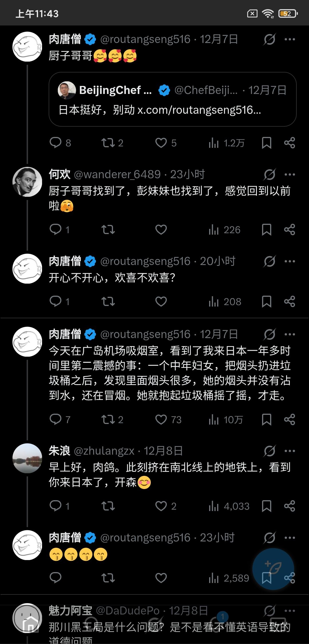Like the Hiroshima airport smoking room tweet
309x644 pixels.
pyautogui.click(x=161, y=419)
